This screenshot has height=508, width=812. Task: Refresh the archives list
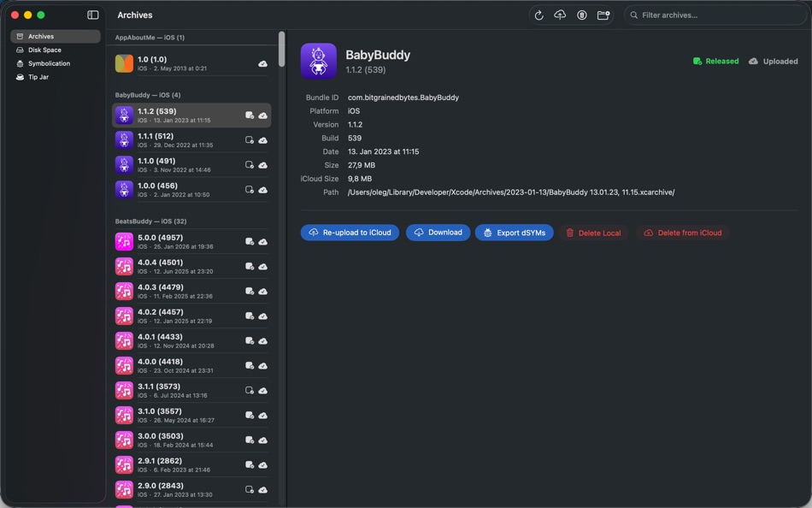[538, 15]
